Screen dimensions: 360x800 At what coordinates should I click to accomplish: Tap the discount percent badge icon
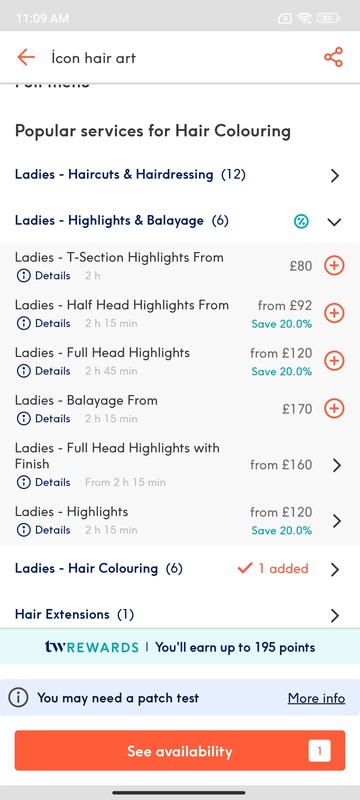301,221
